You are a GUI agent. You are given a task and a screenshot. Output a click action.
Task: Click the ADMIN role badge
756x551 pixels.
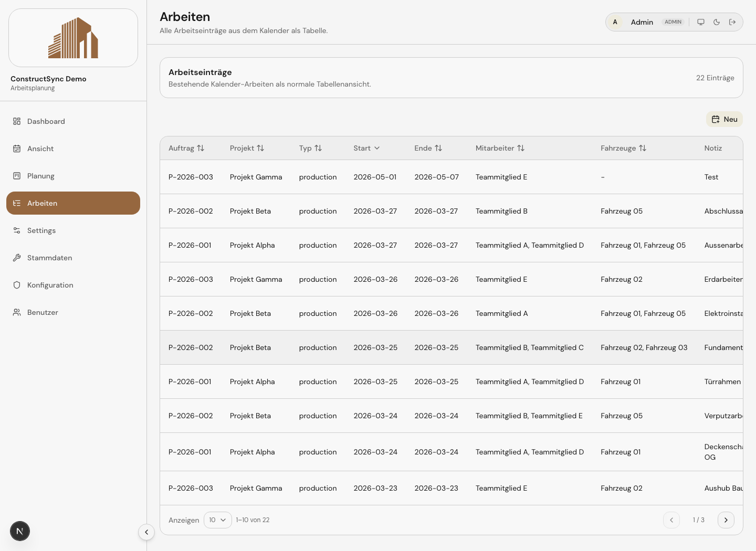pos(673,22)
